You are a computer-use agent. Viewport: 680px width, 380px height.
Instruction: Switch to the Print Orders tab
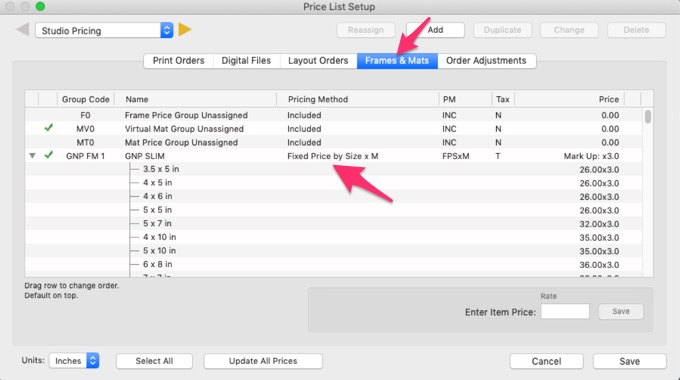(x=178, y=61)
